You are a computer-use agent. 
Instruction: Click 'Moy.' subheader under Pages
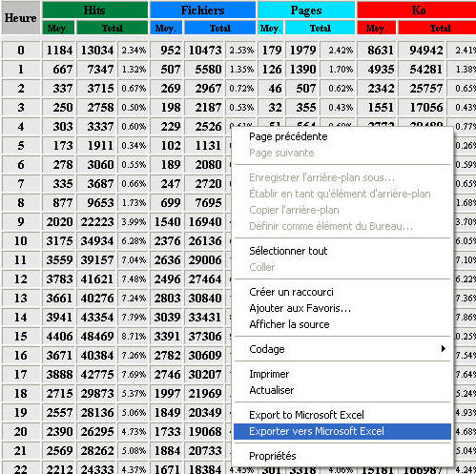point(271,28)
